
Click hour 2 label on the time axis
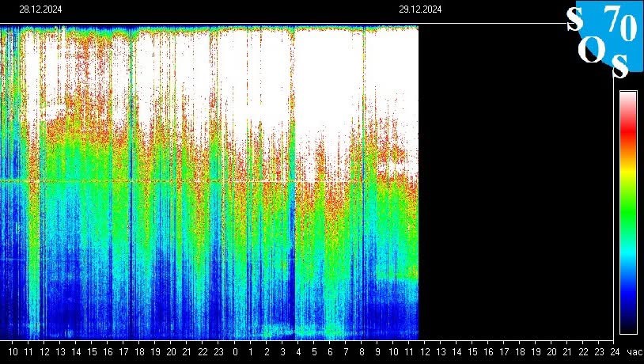click(267, 351)
